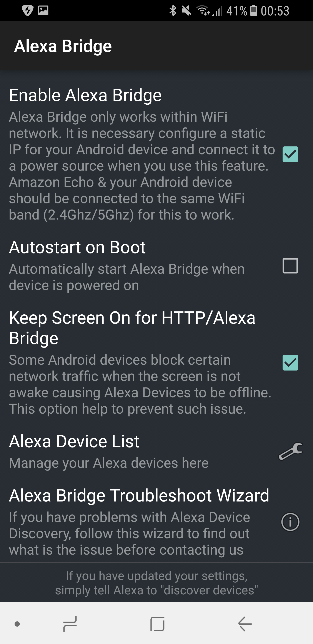Screen dimensions: 313x644
Task: Open recent apps navigation icon
Action: click(70, 624)
